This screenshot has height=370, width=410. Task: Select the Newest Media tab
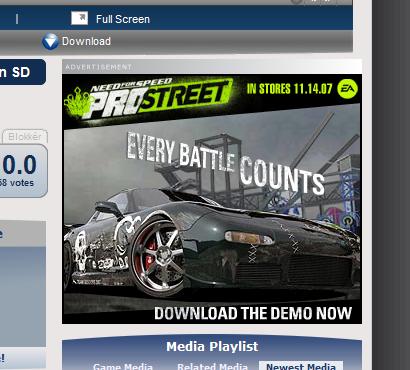click(301, 366)
